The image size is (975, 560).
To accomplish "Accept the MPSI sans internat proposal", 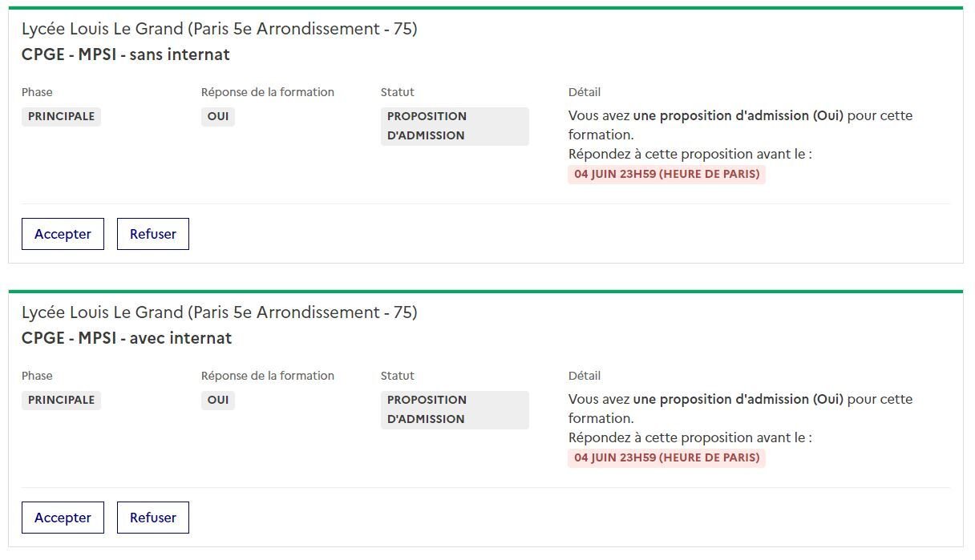I will pos(63,234).
